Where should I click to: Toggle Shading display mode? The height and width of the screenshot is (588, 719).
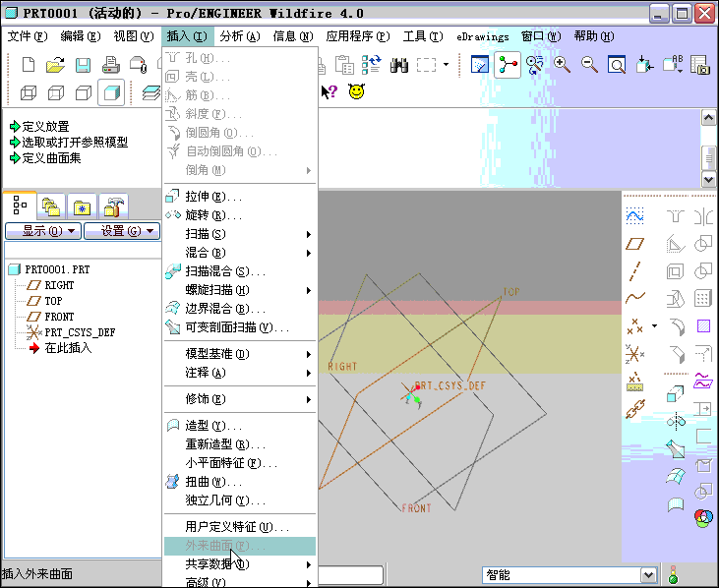click(111, 92)
